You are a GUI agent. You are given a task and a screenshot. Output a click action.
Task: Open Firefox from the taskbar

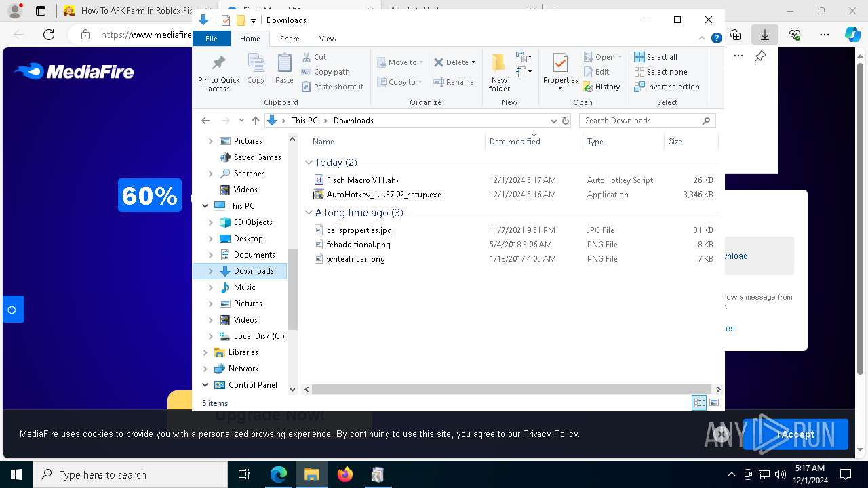[x=345, y=474]
